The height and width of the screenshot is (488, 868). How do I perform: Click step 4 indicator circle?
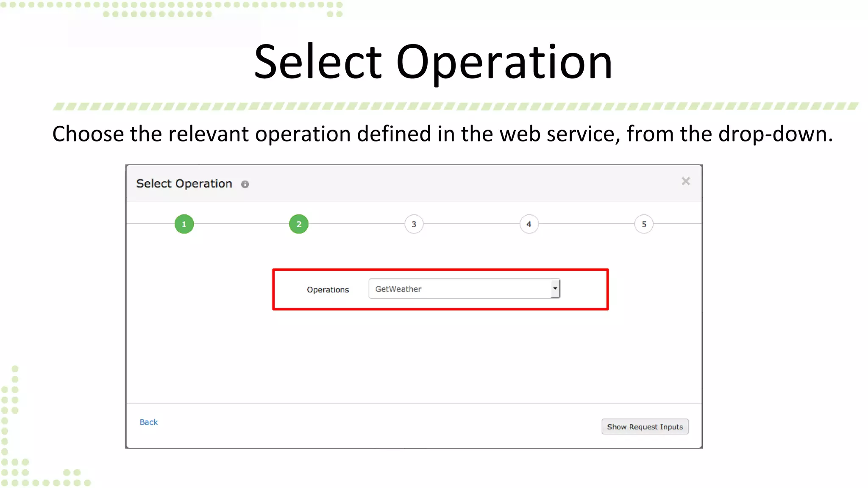529,224
